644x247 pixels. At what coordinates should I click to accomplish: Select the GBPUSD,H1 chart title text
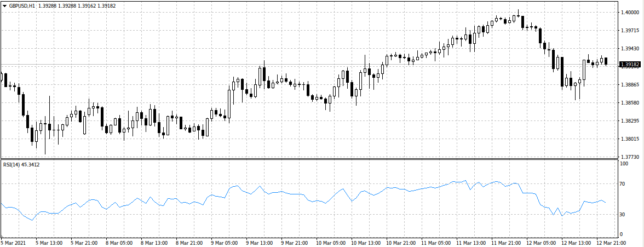tap(22, 5)
